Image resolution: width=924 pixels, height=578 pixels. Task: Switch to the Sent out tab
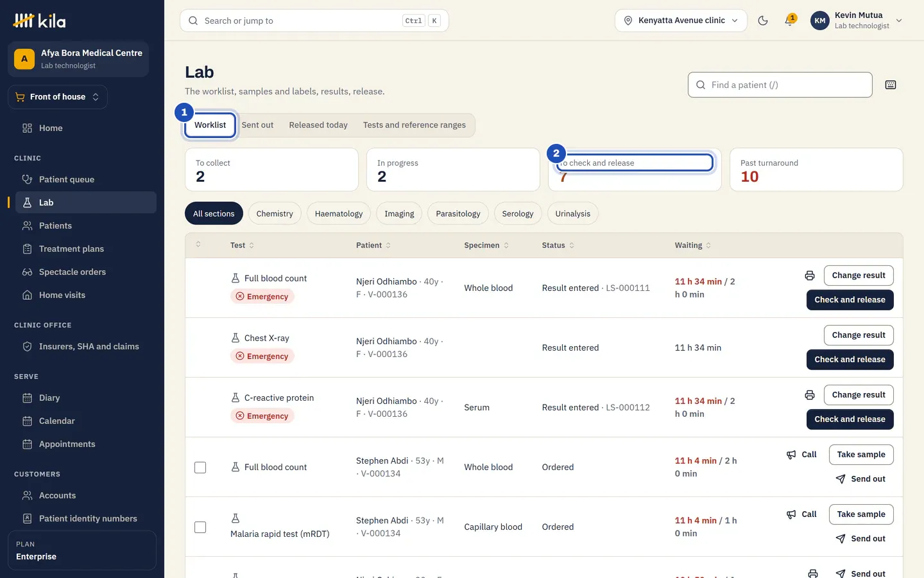click(x=257, y=125)
